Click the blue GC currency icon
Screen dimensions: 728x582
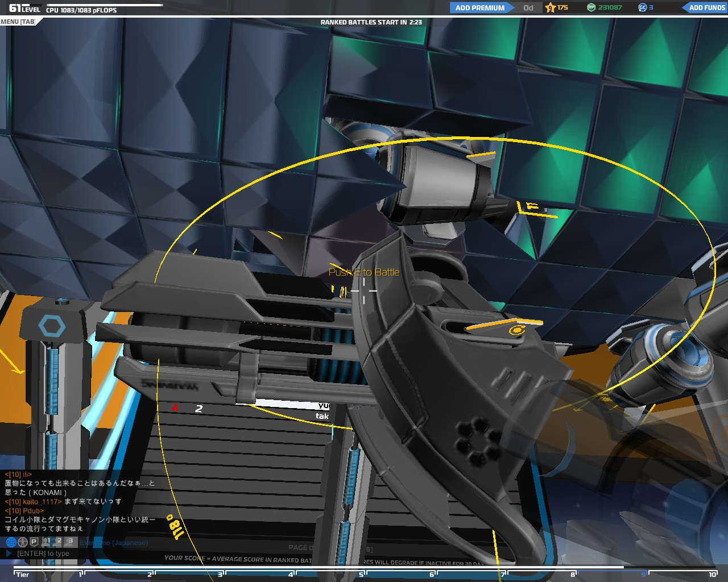point(643,7)
